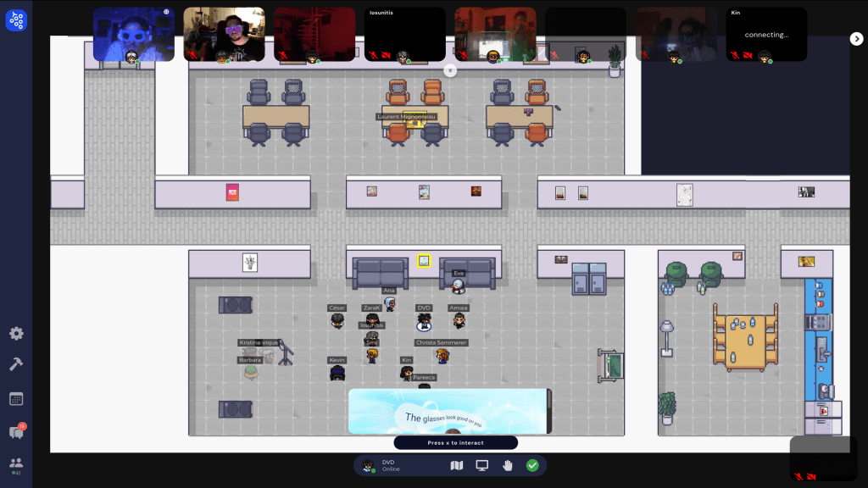Start screen sharing with monitor icon

[482, 465]
